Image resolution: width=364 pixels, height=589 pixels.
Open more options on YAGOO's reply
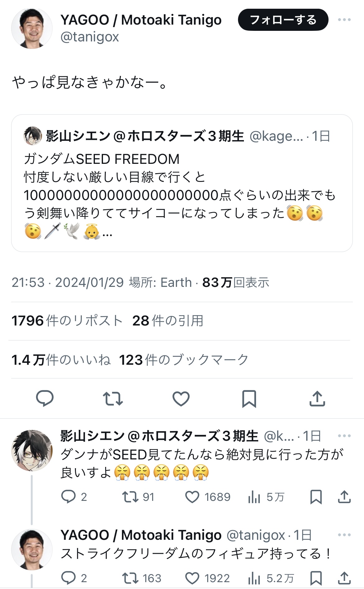click(344, 535)
